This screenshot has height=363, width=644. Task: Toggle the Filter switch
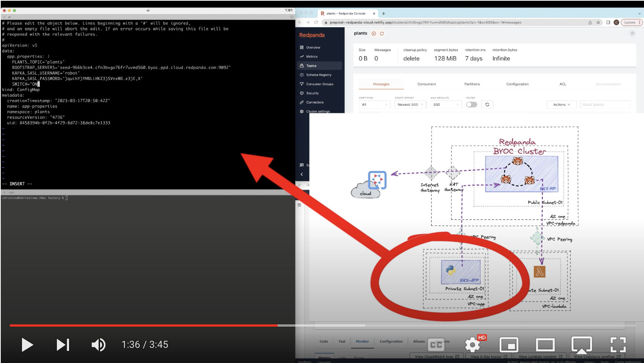(x=471, y=105)
